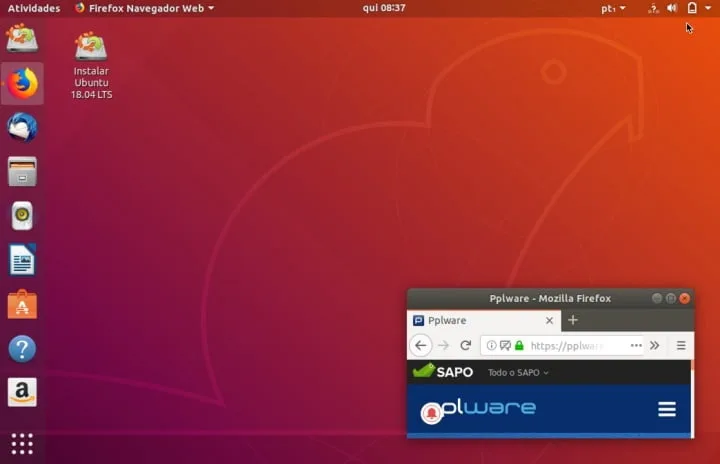Screen dimensions: 720x464
Task: Open the Firefox Navegador Web app menu
Action: click(x=145, y=8)
